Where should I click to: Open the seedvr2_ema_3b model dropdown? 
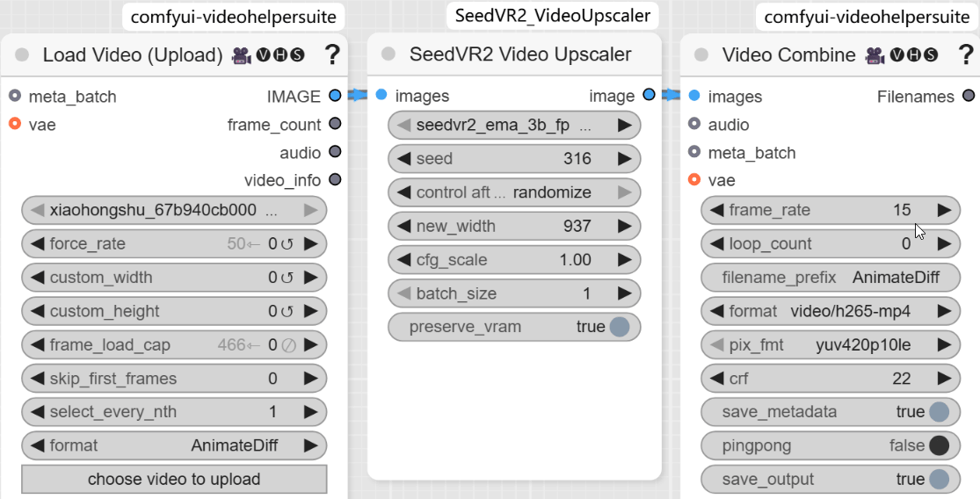click(514, 126)
